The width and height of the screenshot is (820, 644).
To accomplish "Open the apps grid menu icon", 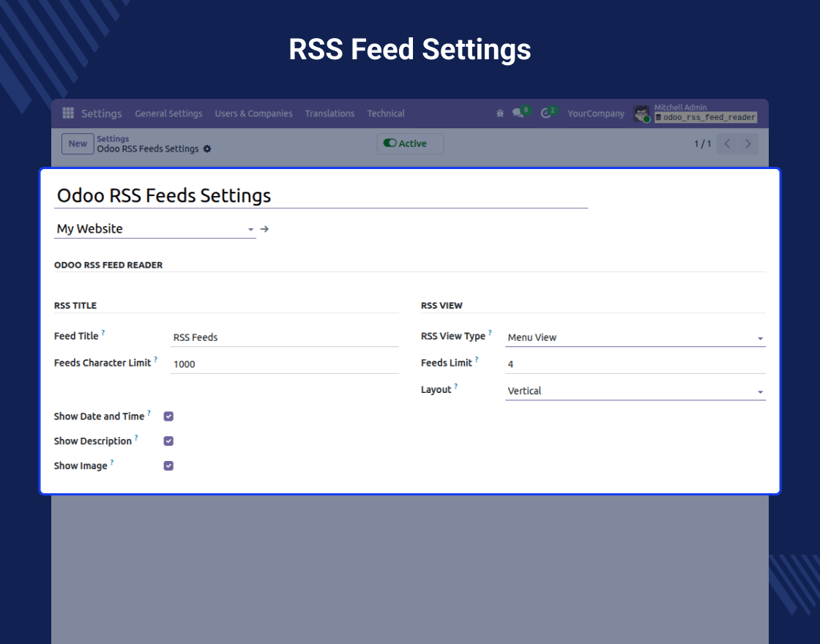I will pos(68,113).
